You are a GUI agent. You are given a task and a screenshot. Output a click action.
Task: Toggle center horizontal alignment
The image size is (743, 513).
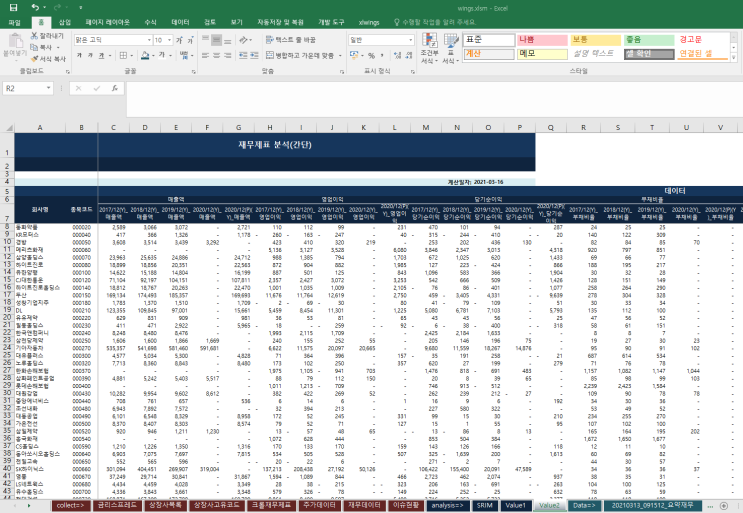(217, 55)
